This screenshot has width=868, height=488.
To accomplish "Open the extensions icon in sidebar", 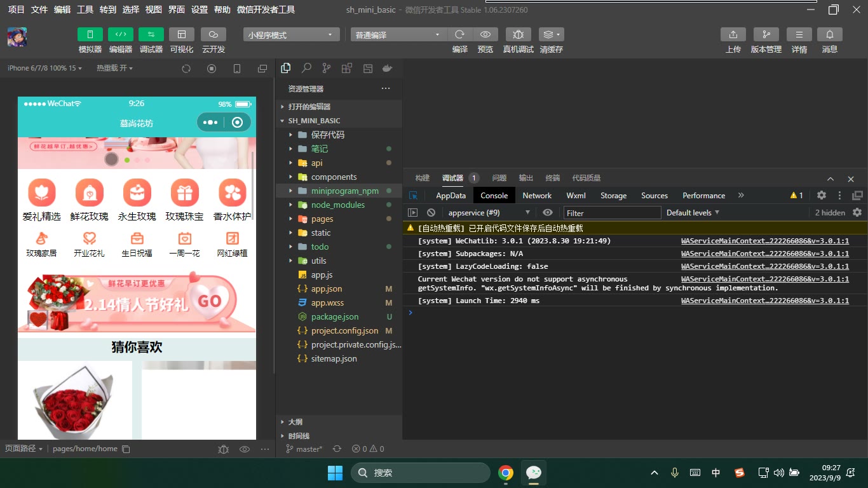I will pos(347,68).
